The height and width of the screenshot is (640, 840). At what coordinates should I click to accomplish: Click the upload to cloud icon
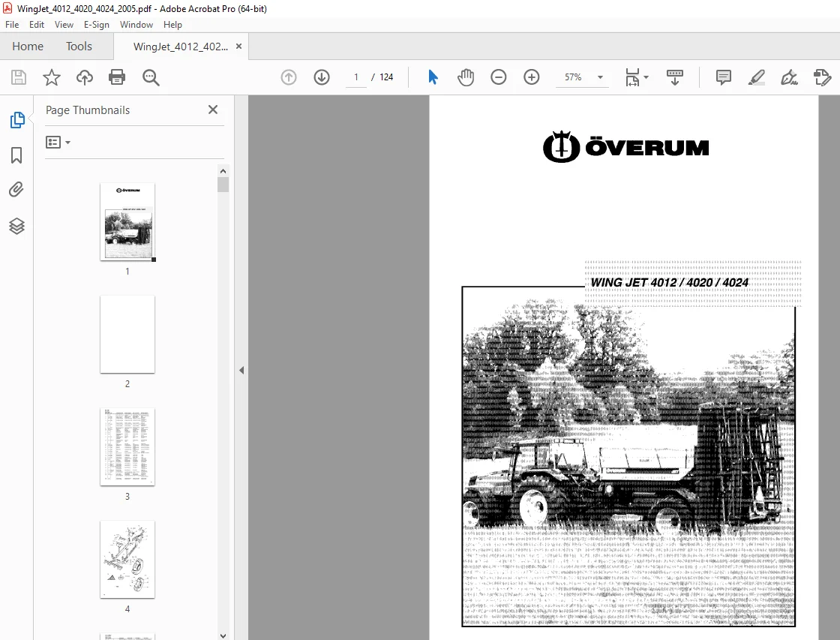pyautogui.click(x=84, y=77)
